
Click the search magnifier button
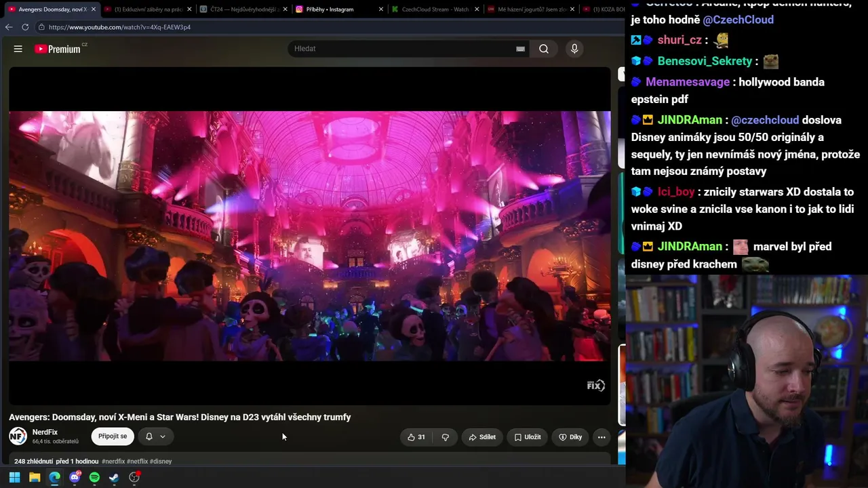point(544,49)
